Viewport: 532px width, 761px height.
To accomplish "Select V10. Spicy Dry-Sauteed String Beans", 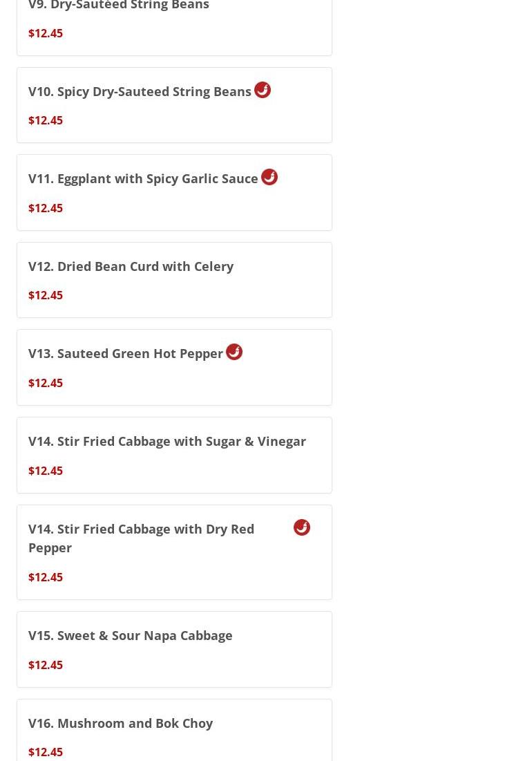I will point(140,91).
